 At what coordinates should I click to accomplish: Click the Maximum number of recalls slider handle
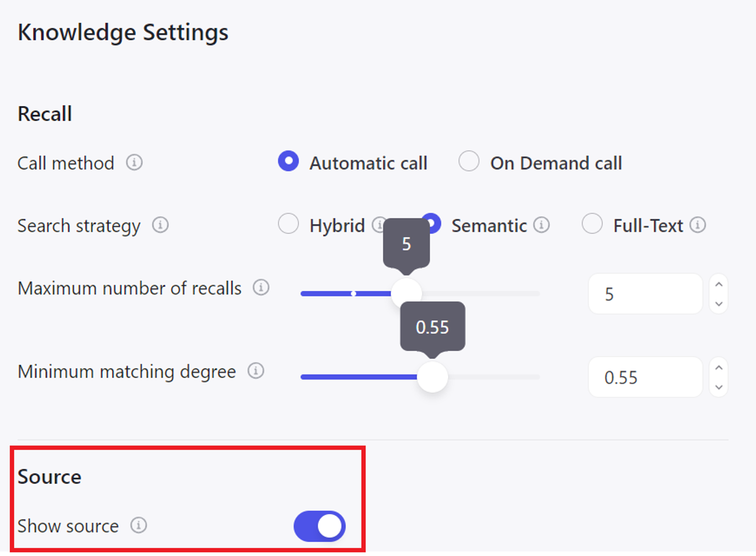point(406,293)
